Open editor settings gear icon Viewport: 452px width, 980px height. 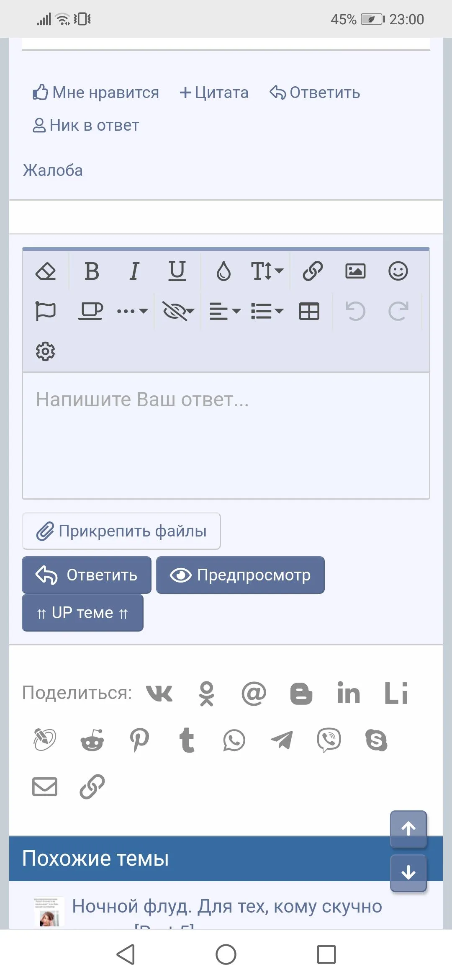click(x=45, y=351)
